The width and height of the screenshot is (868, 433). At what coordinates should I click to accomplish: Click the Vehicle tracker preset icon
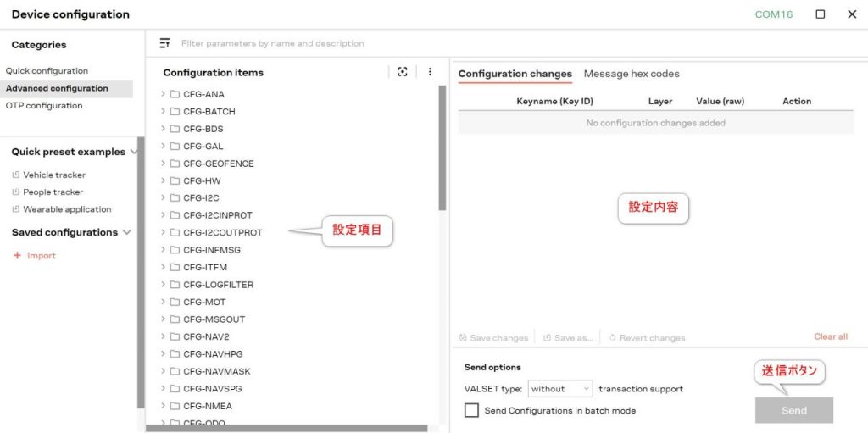click(16, 175)
